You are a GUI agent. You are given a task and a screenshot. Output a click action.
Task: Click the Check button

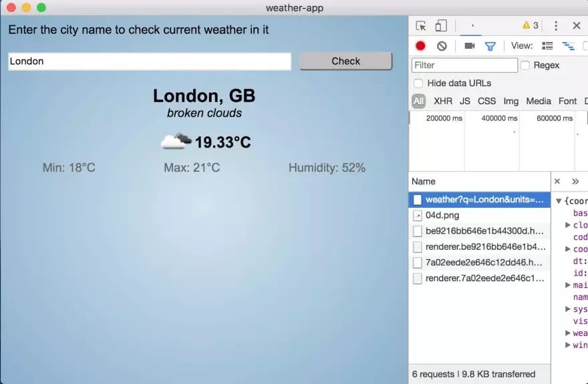pyautogui.click(x=345, y=61)
